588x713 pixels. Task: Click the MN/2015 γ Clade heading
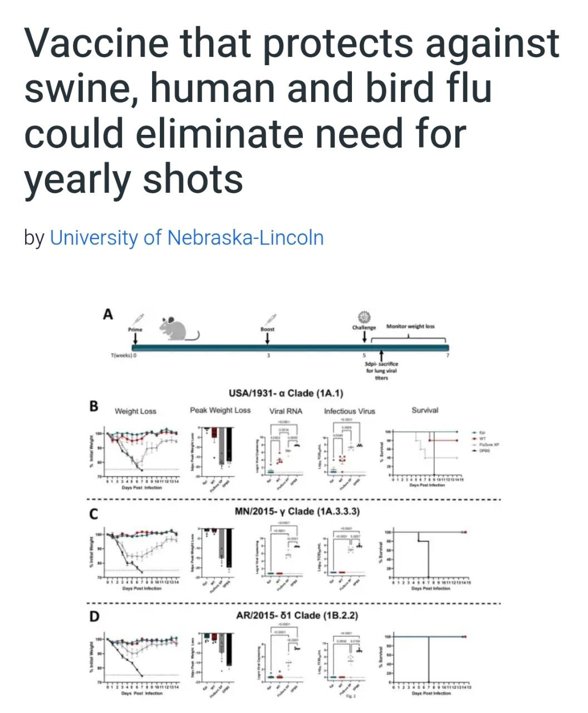(x=293, y=512)
